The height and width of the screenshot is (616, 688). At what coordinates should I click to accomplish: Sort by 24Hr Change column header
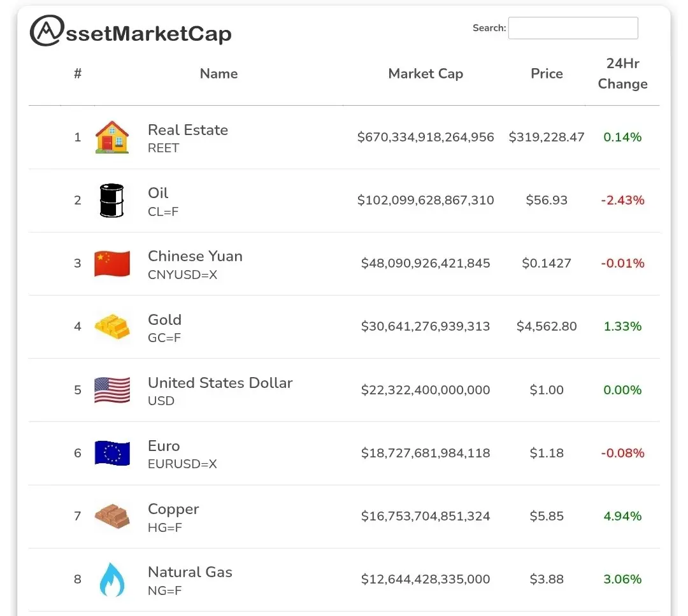[x=622, y=74]
